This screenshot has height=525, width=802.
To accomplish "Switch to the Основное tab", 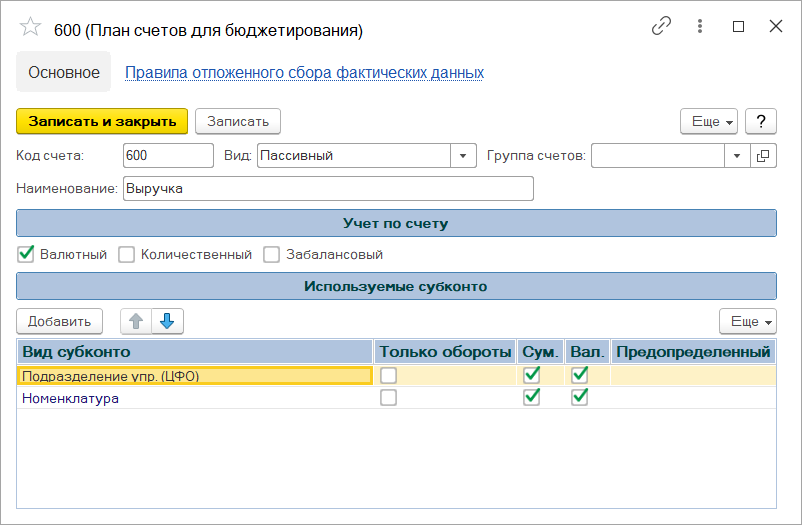I will 64,72.
